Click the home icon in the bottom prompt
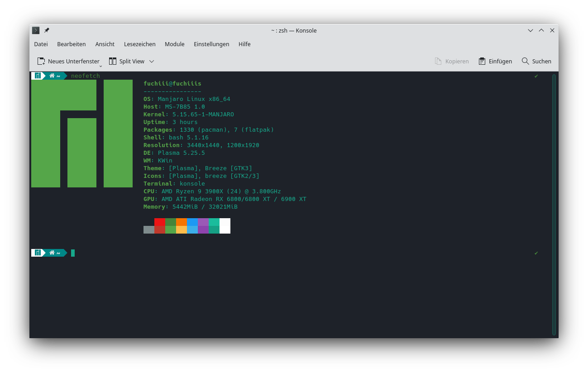588x373 pixels. tap(52, 253)
